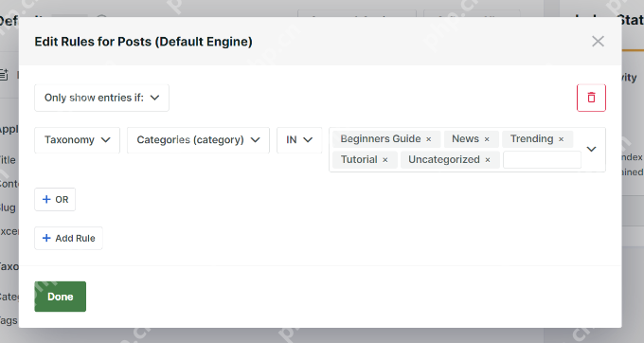Open the Taxonomy rule type dropdown

[78, 140]
